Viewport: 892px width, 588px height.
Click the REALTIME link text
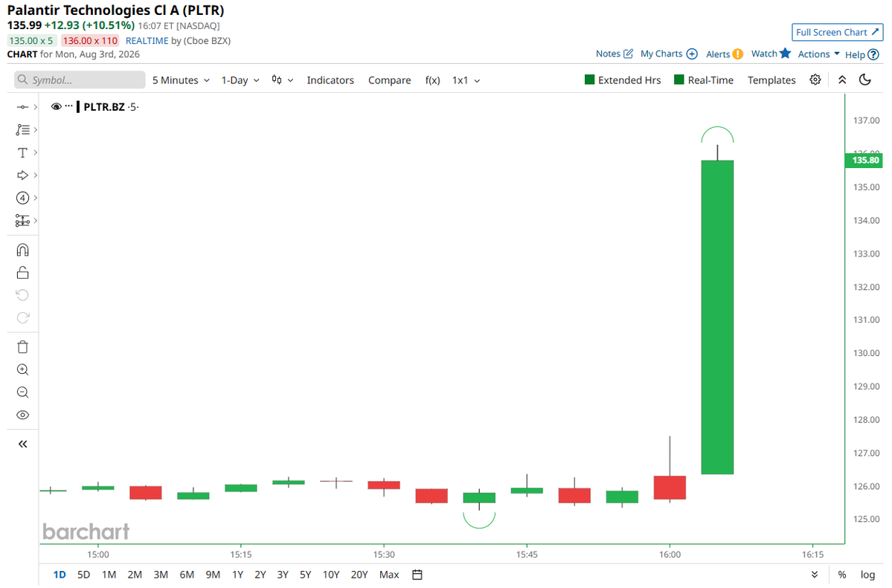tap(147, 40)
